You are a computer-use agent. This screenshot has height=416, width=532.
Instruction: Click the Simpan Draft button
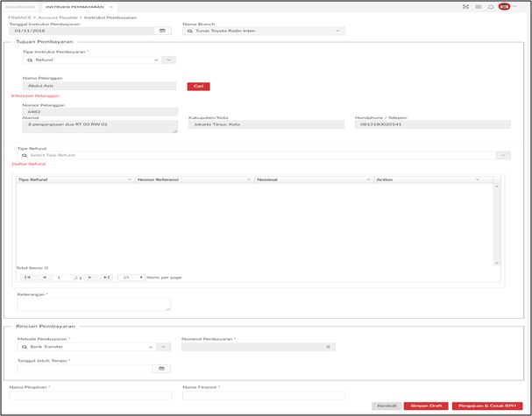[426, 405]
